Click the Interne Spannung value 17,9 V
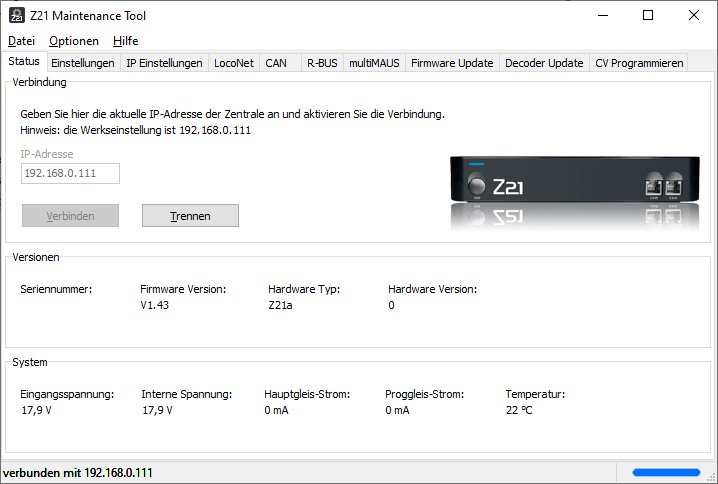718x484 pixels. click(157, 410)
